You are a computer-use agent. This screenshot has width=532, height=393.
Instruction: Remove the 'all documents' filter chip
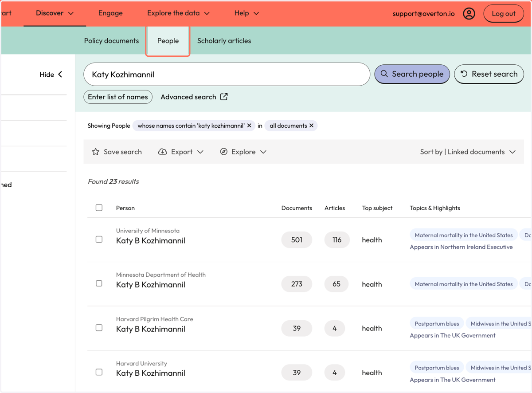(x=312, y=126)
